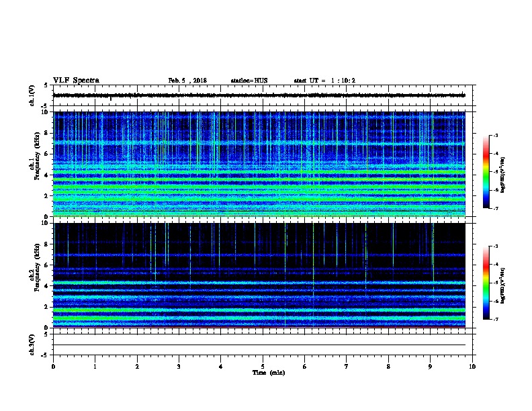Click time axis tick label '2'

pos(137,367)
